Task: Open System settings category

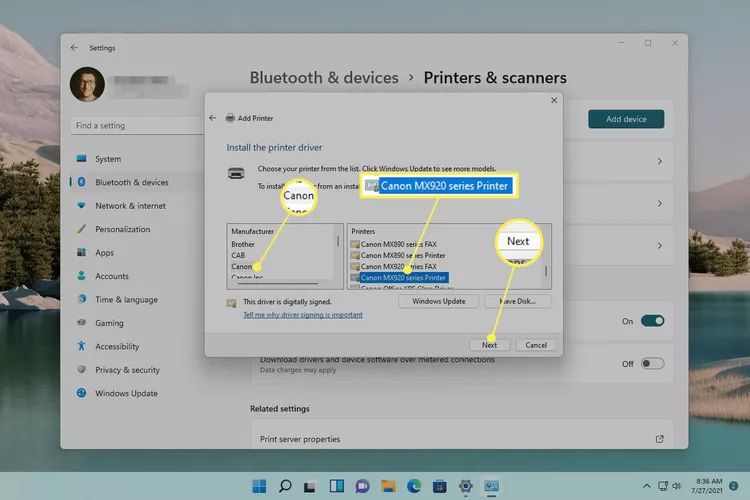Action: pos(108,159)
